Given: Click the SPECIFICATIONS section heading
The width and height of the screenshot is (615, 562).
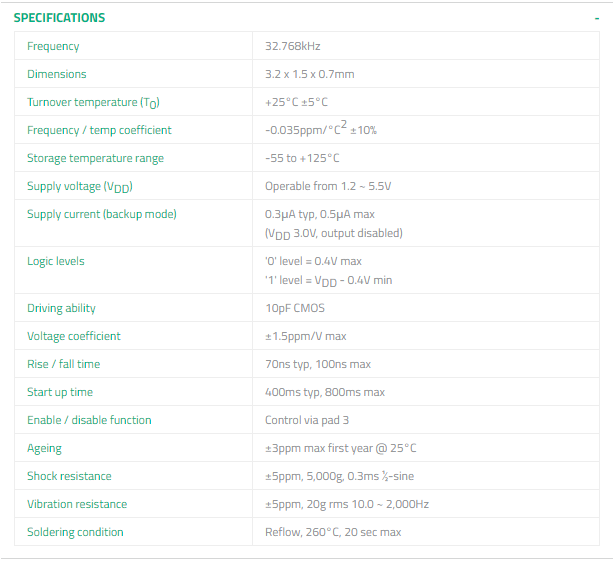Looking at the screenshot, I should (x=59, y=18).
